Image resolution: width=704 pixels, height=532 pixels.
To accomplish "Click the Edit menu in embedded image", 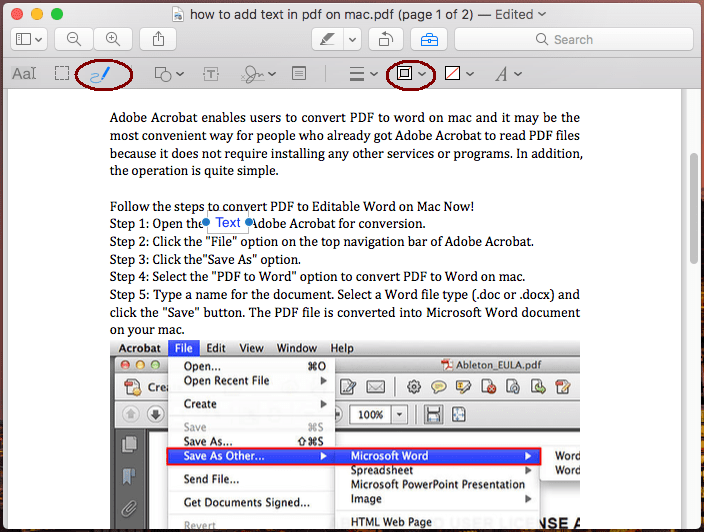I will click(x=216, y=348).
